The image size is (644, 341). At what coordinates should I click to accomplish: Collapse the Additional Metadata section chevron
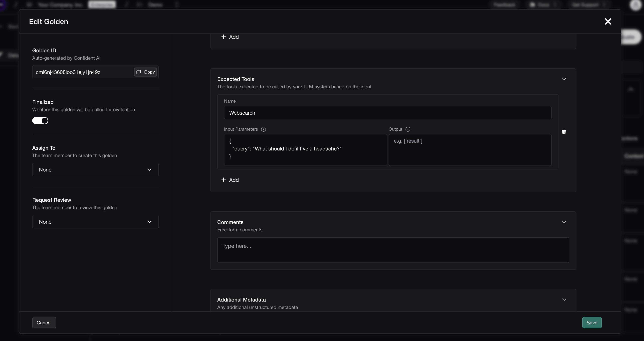tap(564, 300)
